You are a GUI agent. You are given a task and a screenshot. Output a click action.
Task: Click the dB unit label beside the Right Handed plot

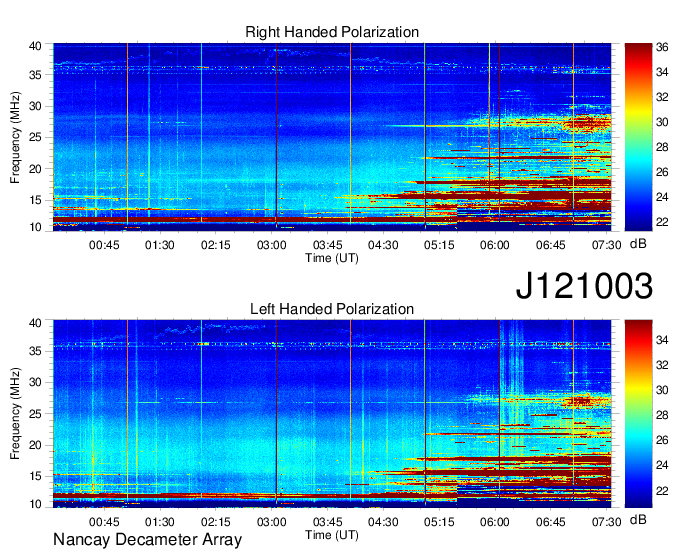point(638,244)
